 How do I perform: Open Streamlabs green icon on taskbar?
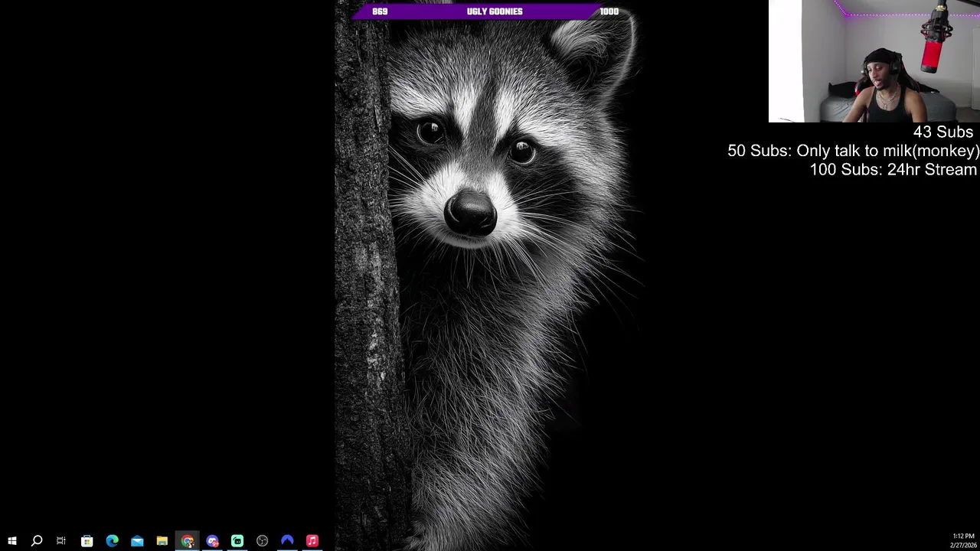(x=237, y=541)
